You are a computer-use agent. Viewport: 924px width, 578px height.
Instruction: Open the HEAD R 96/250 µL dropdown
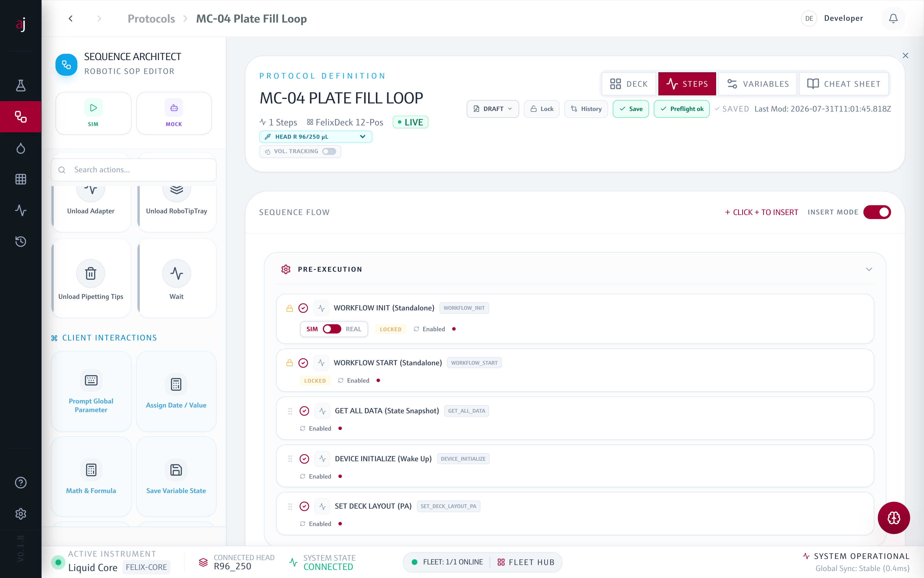[315, 136]
